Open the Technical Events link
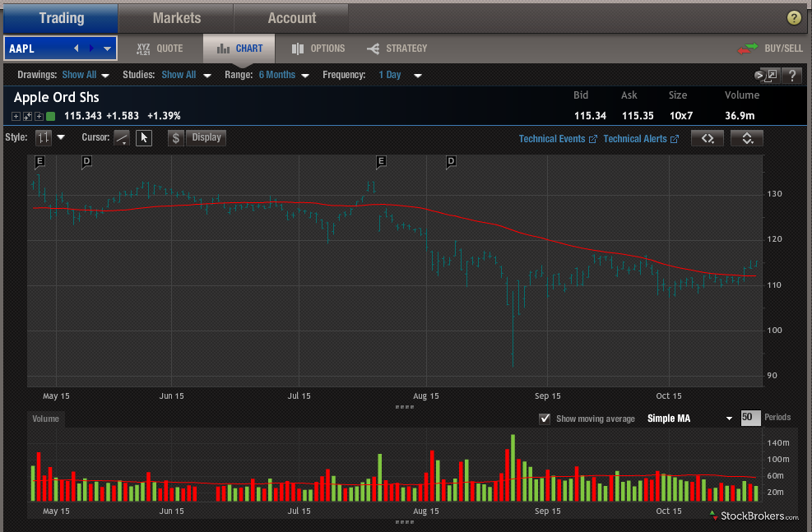This screenshot has width=812, height=532. coord(558,139)
